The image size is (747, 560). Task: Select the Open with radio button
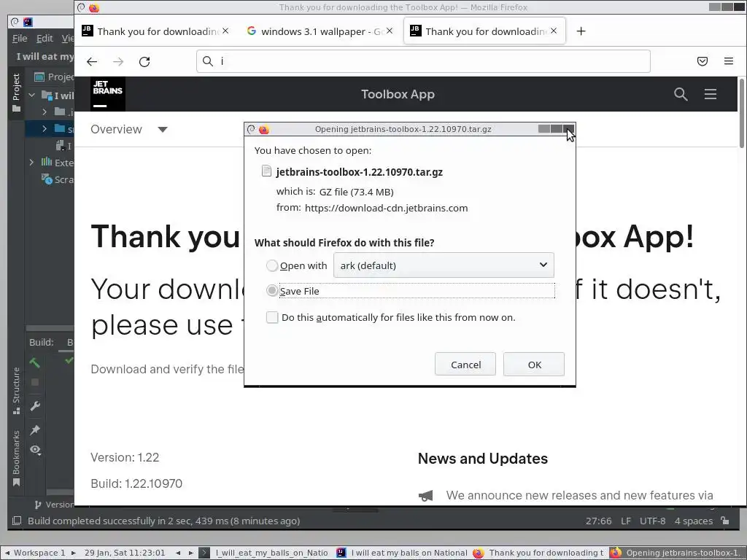pyautogui.click(x=272, y=265)
